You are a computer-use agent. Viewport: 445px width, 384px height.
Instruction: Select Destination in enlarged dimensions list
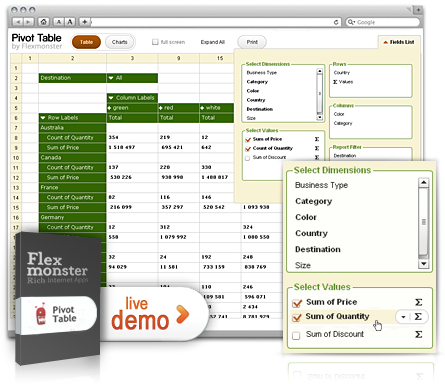click(318, 249)
